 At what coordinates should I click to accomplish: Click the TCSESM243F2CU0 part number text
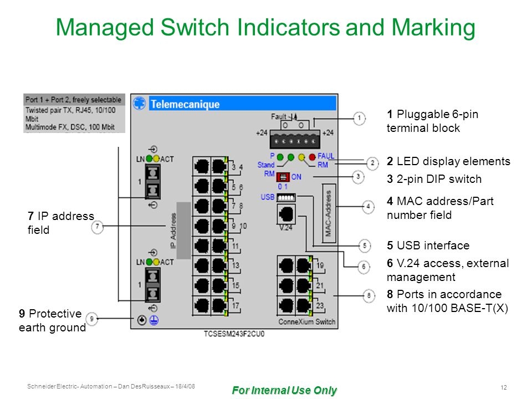pyautogui.click(x=234, y=334)
